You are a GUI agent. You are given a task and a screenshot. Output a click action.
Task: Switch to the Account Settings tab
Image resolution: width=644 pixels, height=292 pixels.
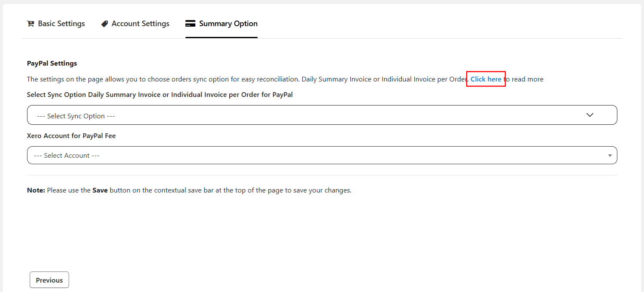(x=140, y=24)
